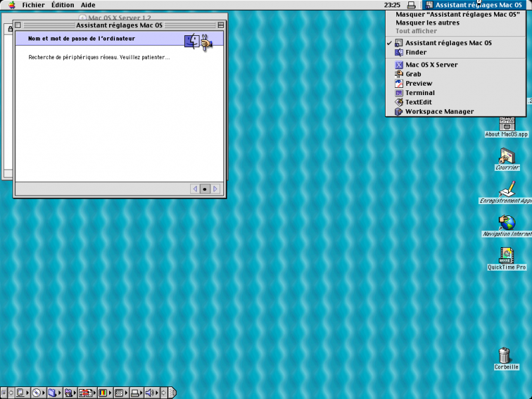Image resolution: width=532 pixels, height=399 pixels.
Task: Click Control Strip scroll-left arrow
Action: pyautogui.click(x=11, y=393)
